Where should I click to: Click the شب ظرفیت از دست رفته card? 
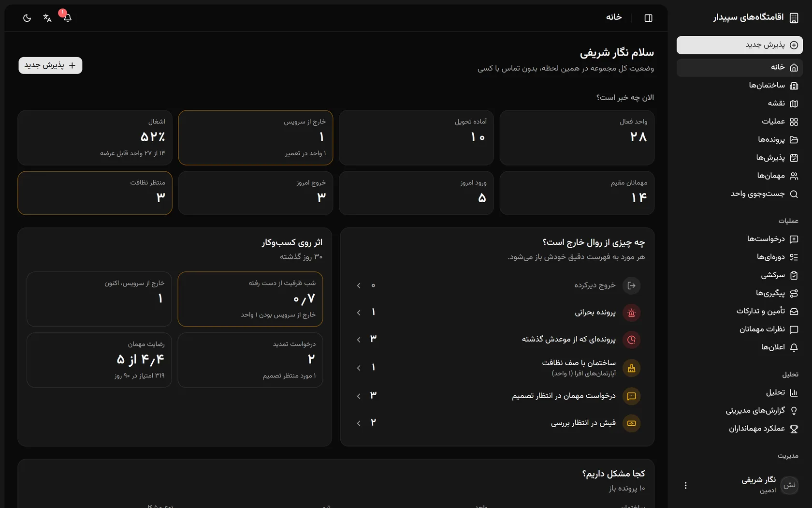[x=250, y=299]
